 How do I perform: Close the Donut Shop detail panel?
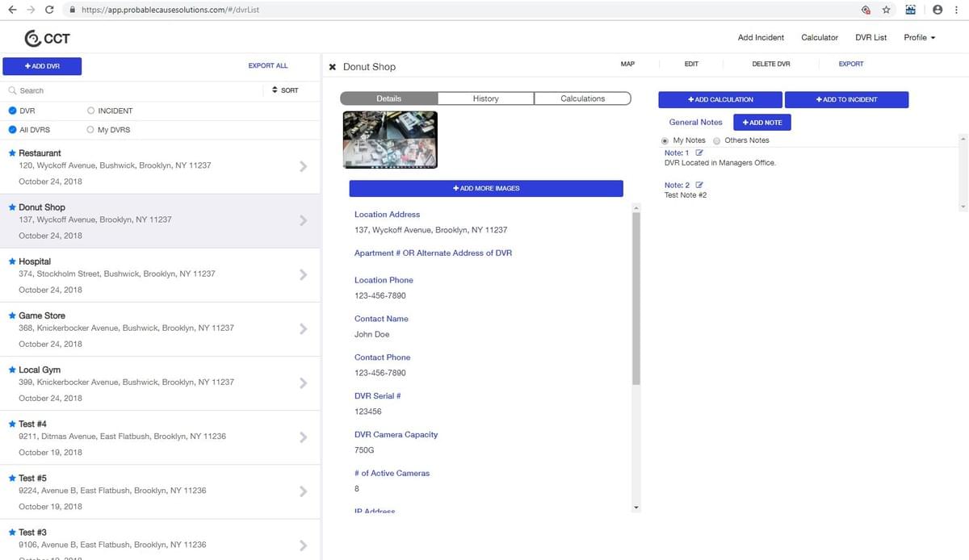point(332,67)
